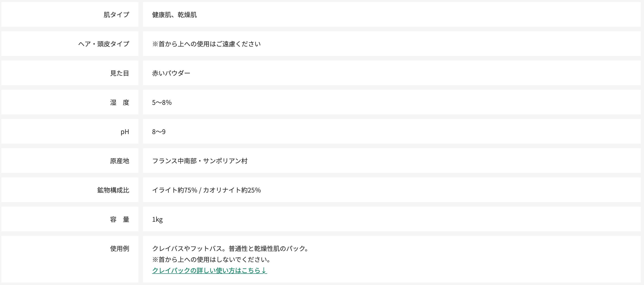
Task: Select the フランス中南部・サンポリアン村 origin text
Action: 200,161
